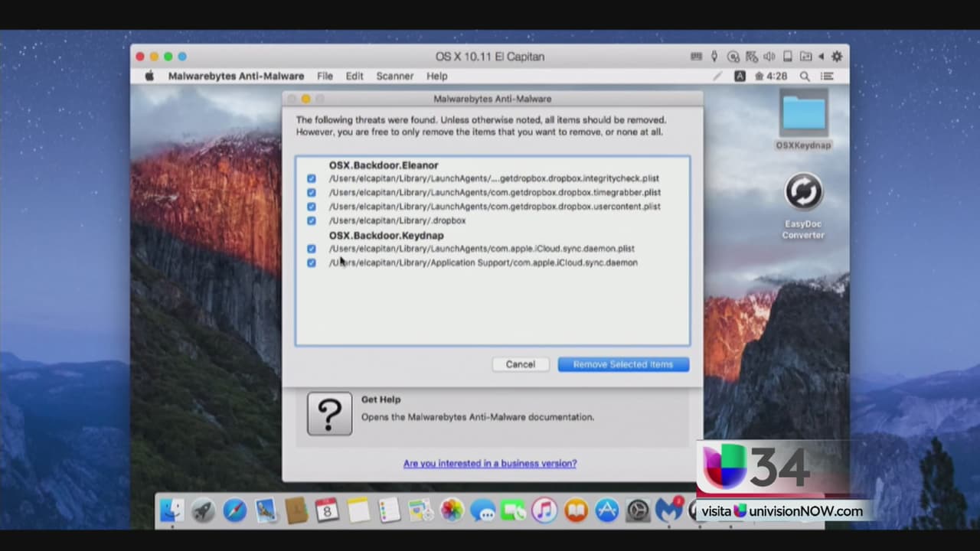Launch Safari from the Dock

pos(234,510)
